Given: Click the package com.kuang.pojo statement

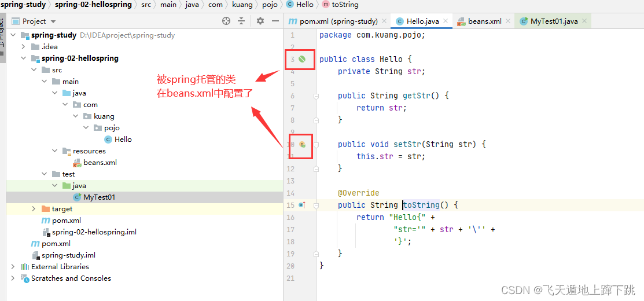Looking at the screenshot, I should point(372,35).
